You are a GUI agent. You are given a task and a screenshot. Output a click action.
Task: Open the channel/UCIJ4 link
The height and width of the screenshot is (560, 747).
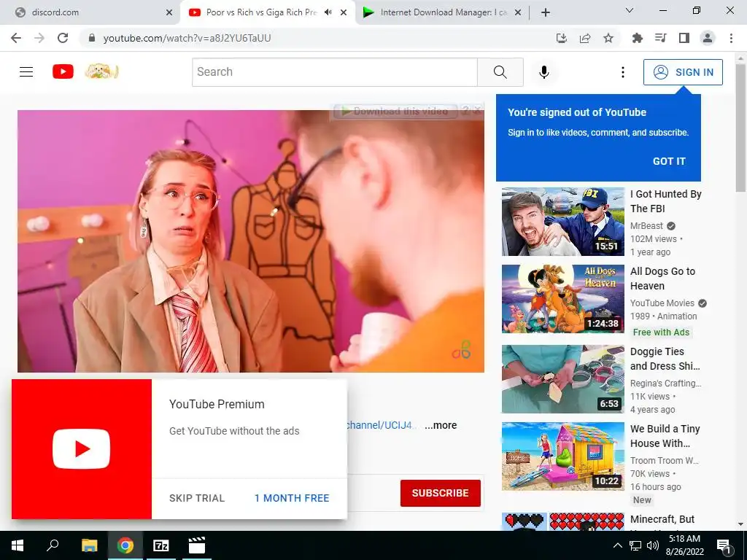pos(382,425)
